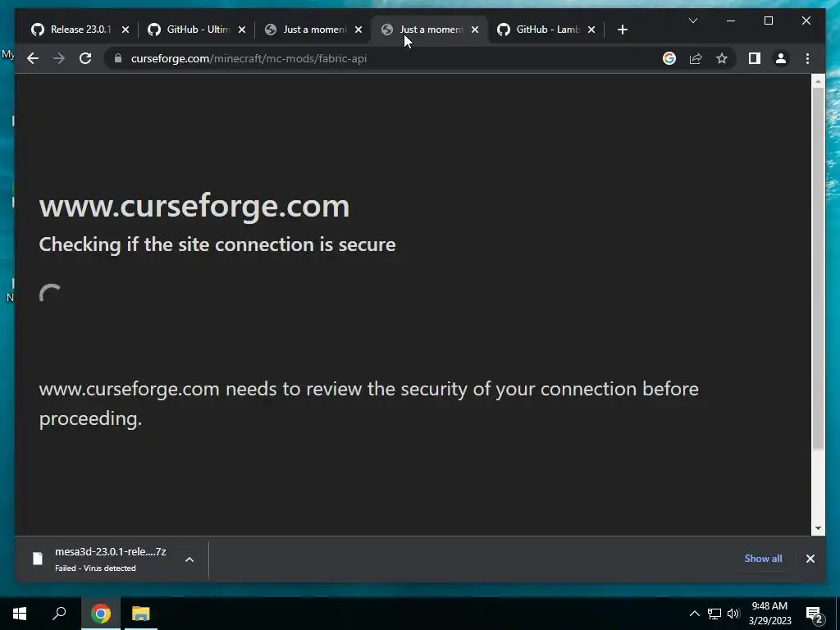Open Windows taskbar search
The width and height of the screenshot is (840, 630).
(x=59, y=614)
